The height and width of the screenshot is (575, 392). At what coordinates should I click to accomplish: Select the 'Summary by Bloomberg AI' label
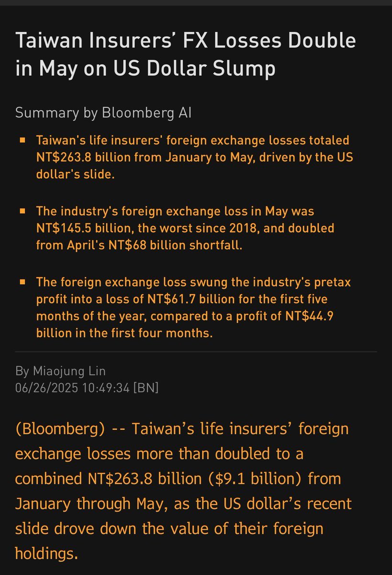pos(103,113)
